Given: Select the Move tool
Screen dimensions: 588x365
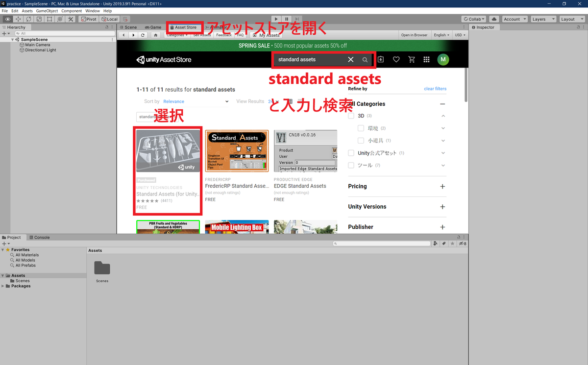Looking at the screenshot, I should (18, 19).
